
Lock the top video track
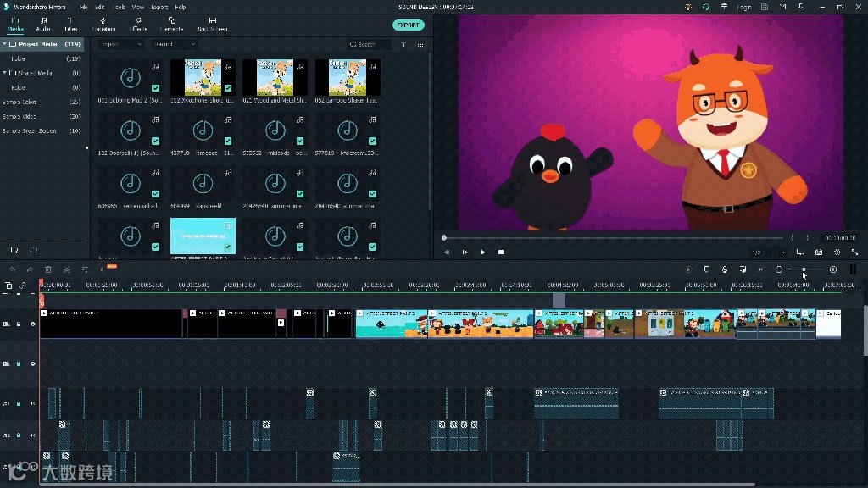(19, 324)
